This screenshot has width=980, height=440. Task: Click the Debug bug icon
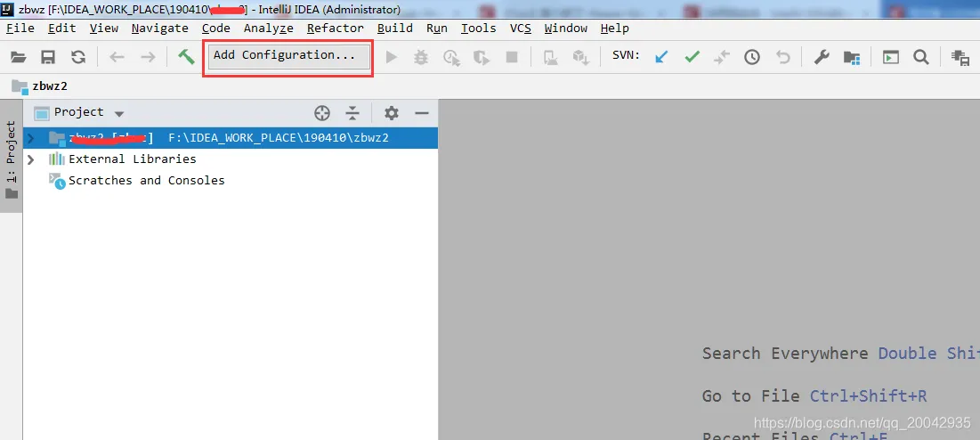421,58
